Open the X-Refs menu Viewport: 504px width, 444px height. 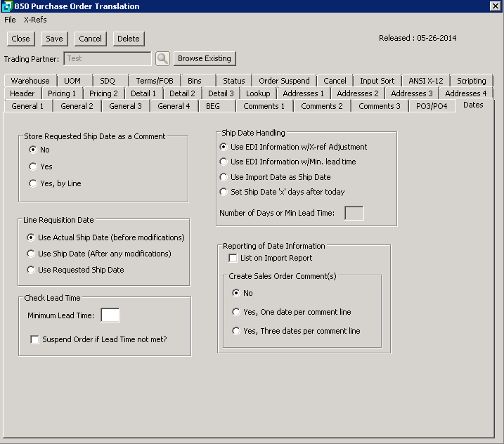[35, 20]
